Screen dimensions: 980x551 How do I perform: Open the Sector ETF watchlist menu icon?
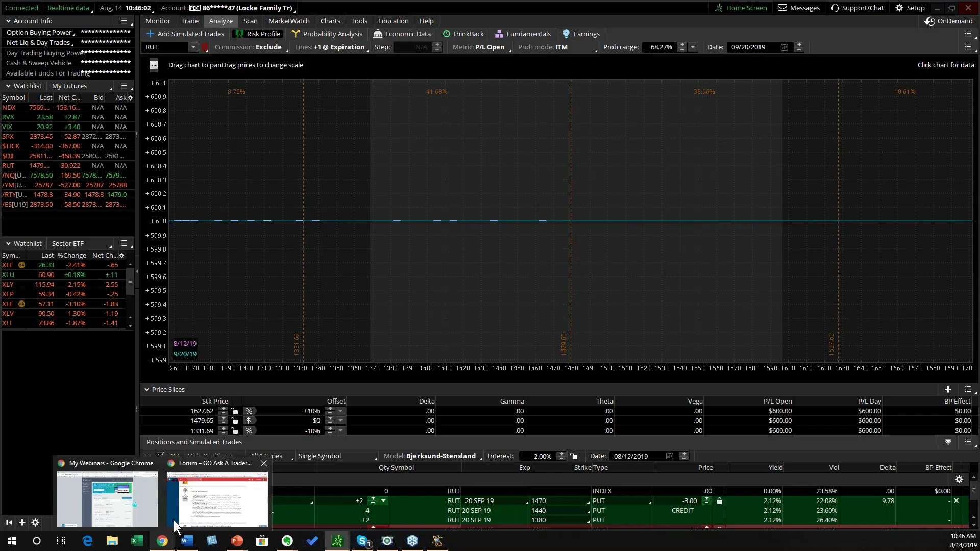coord(124,243)
